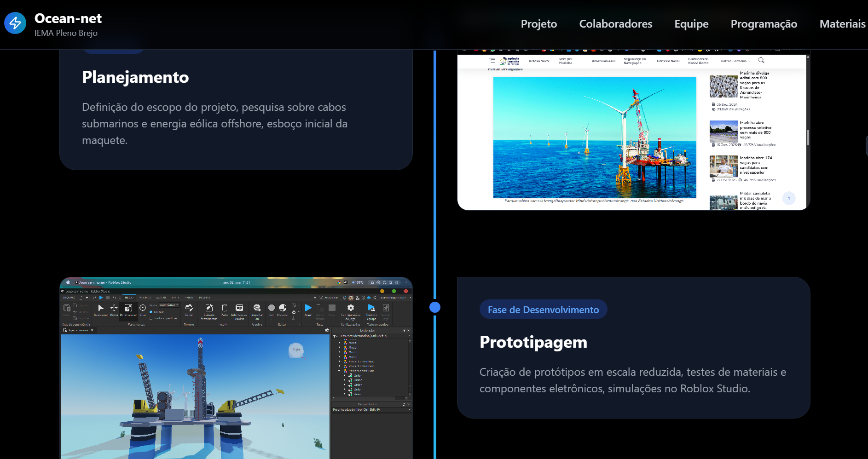Click the search magnifier in Marinha news screenshot
The image size is (868, 459).
[x=761, y=60]
